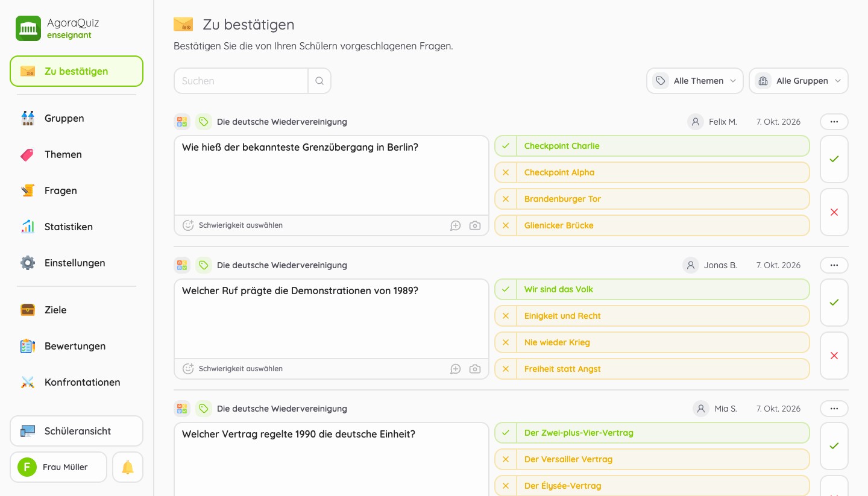This screenshot has height=496, width=868.
Task: Approve the Grenzübergang question with the green check
Action: pyautogui.click(x=834, y=159)
